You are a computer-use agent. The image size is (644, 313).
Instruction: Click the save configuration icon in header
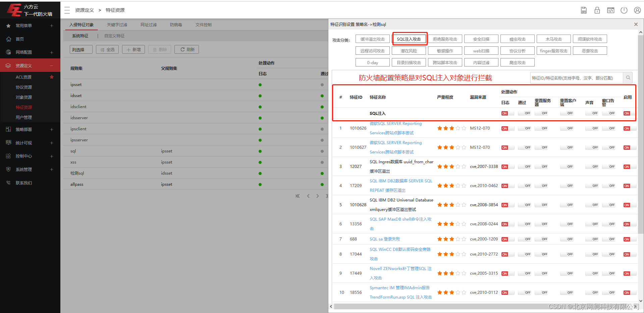(584, 10)
